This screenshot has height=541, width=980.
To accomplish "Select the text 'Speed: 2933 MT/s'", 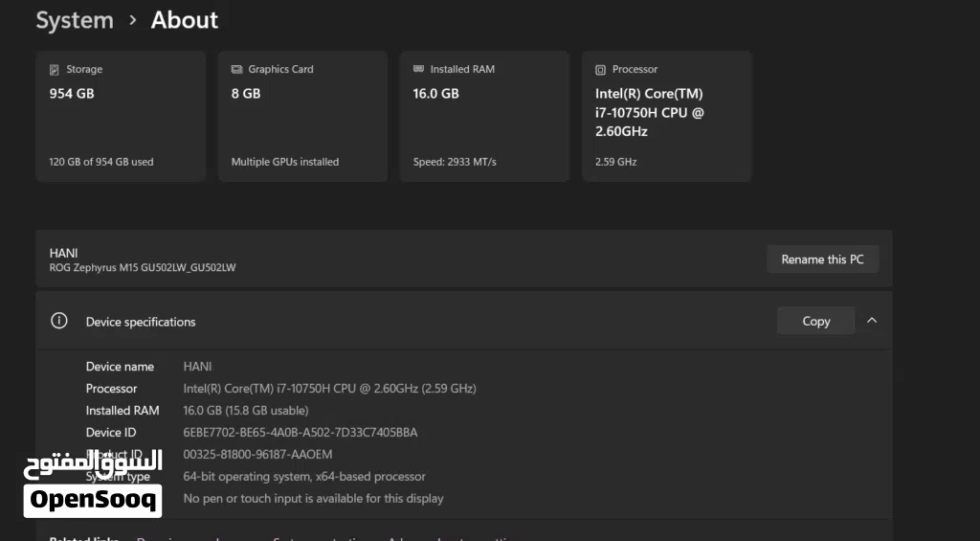I will 455,162.
